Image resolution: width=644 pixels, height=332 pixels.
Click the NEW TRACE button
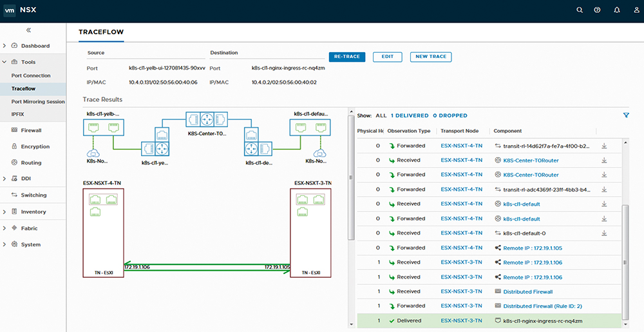click(x=431, y=57)
